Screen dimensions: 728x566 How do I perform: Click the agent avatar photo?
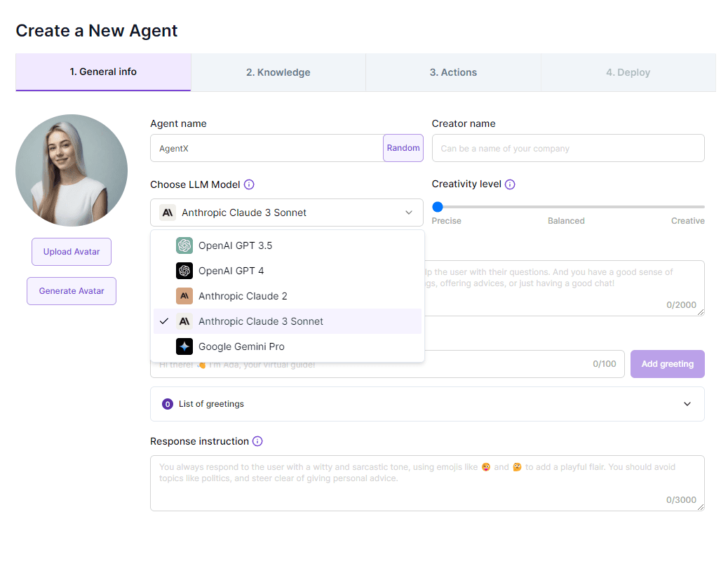click(72, 170)
